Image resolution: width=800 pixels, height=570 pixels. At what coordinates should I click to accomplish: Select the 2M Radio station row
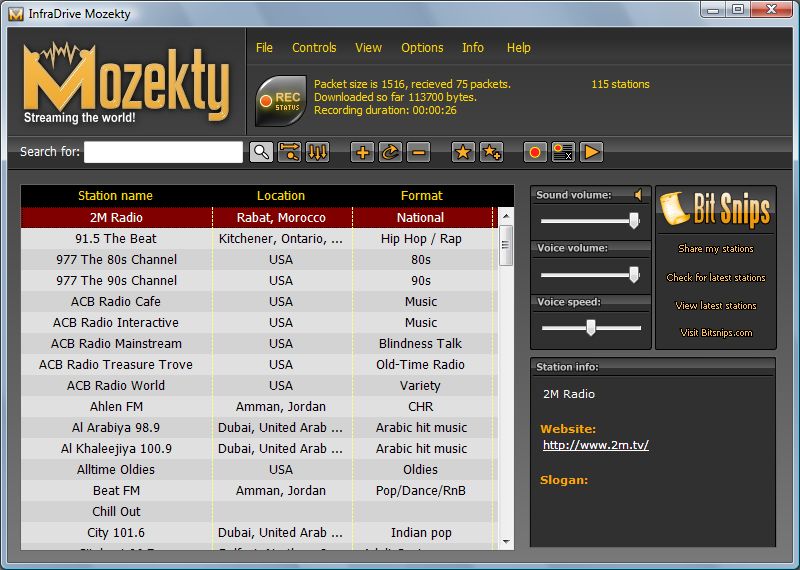[259, 217]
